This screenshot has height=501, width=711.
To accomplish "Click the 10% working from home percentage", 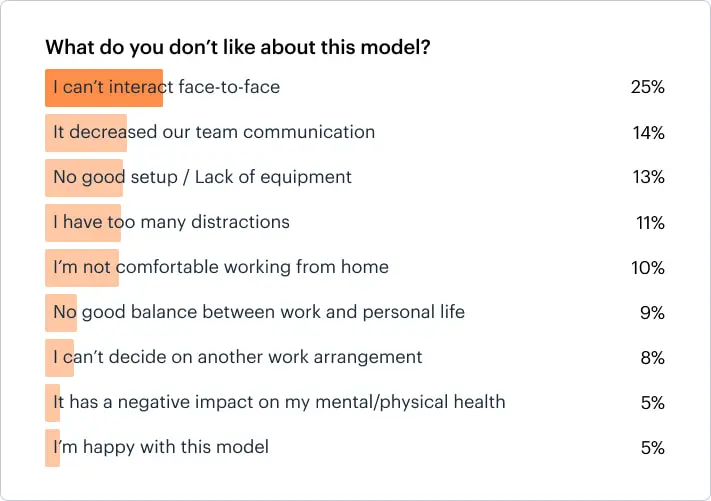I will click(648, 267).
